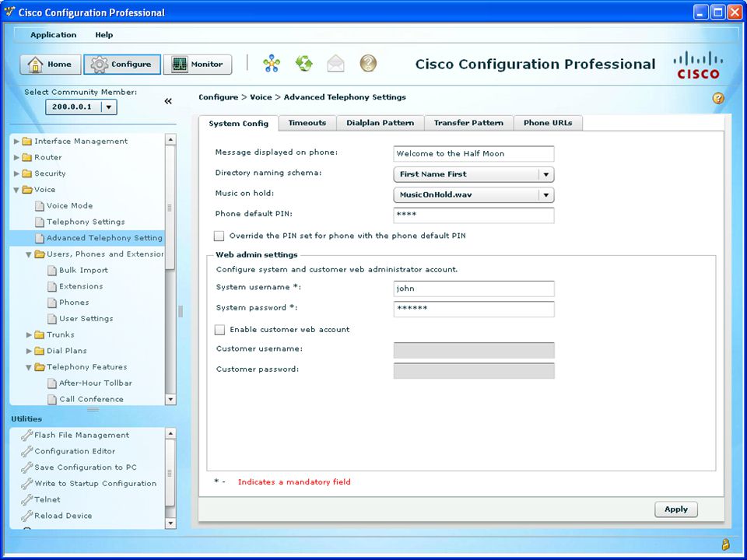Collapse the Voice folder
The height and width of the screenshot is (560, 747).
pos(16,190)
